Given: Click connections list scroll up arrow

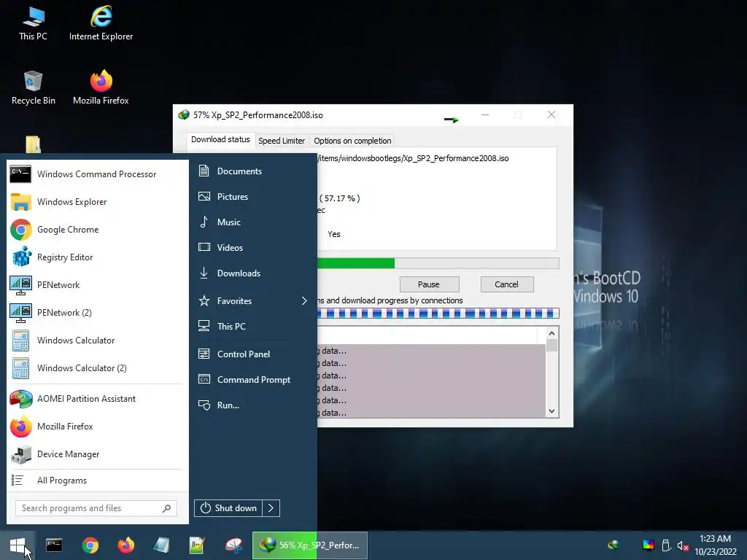Looking at the screenshot, I should pyautogui.click(x=551, y=333).
